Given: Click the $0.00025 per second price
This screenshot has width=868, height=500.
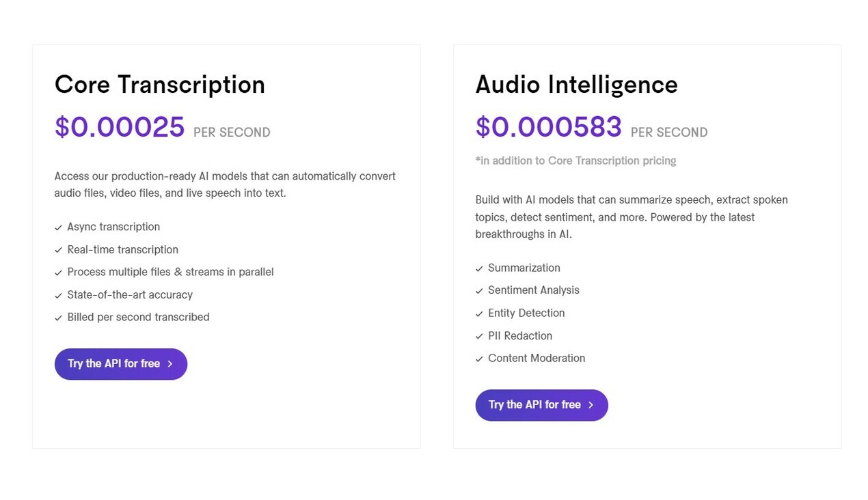Looking at the screenshot, I should click(163, 128).
